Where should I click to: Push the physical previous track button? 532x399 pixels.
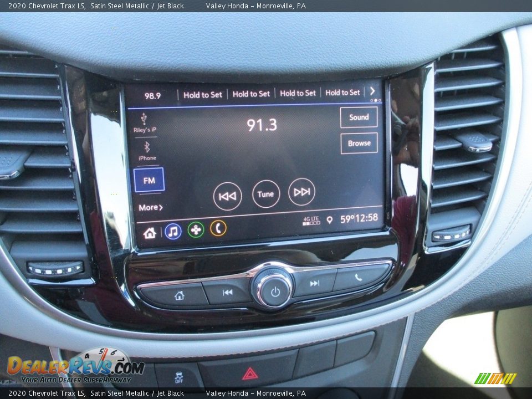[x=228, y=292]
